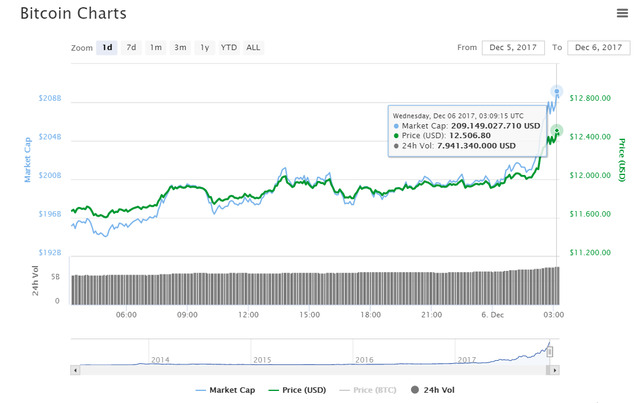Click navigator scrollbar right arrow
The width and height of the screenshot is (640, 403).
[555, 369]
